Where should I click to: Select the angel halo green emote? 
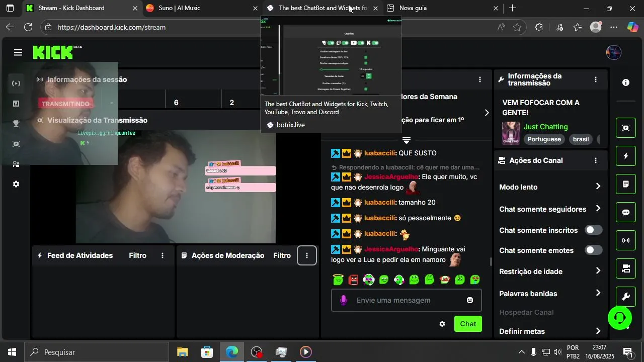pos(338,280)
